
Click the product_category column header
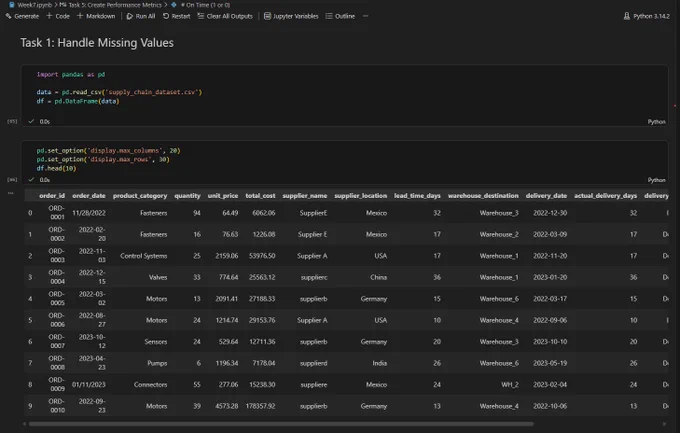coord(140,196)
